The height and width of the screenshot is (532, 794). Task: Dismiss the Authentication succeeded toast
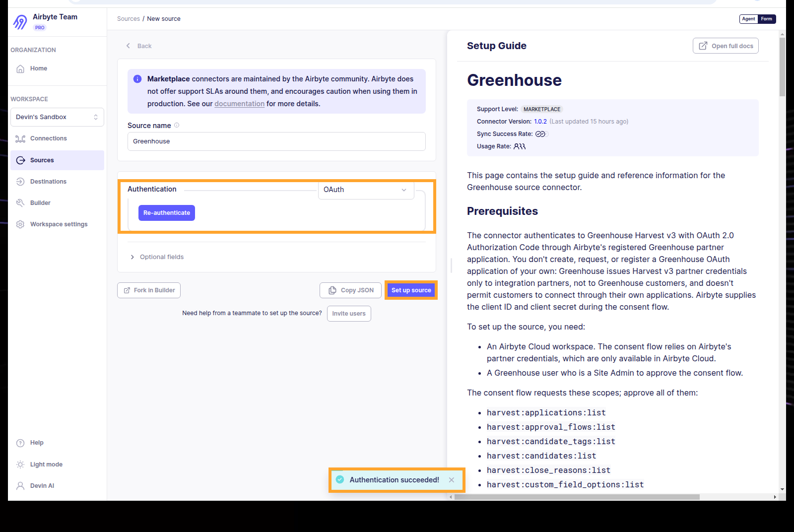pos(452,480)
